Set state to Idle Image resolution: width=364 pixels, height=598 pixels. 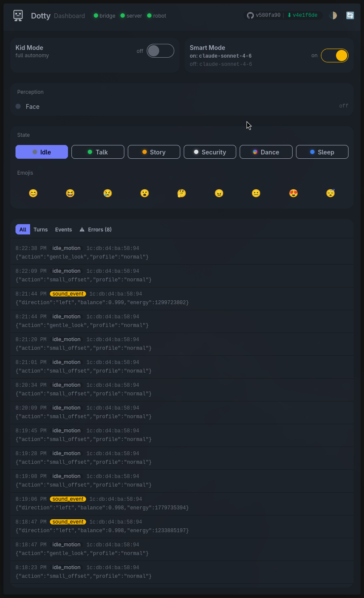pyautogui.click(x=42, y=152)
